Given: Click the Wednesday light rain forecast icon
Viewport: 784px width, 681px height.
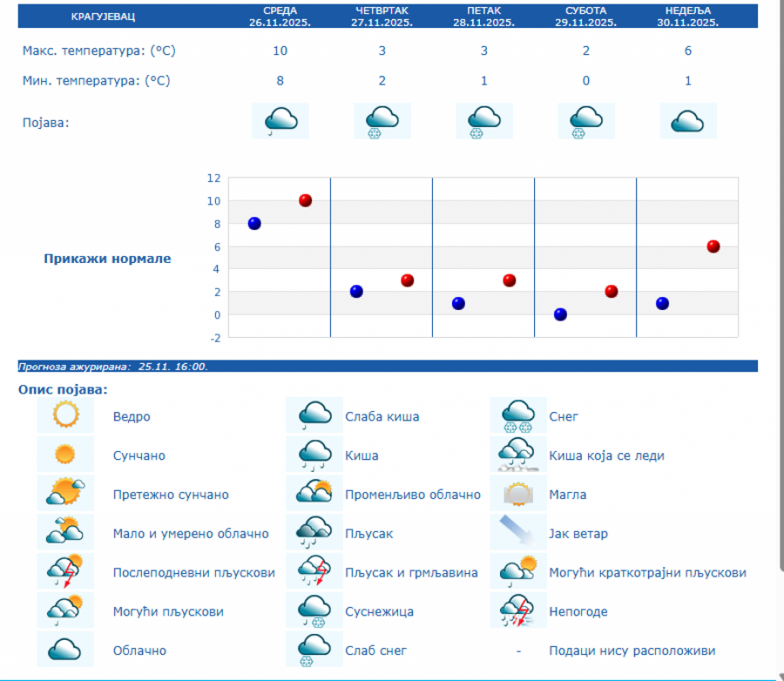Looking at the screenshot, I should pyautogui.click(x=280, y=121).
